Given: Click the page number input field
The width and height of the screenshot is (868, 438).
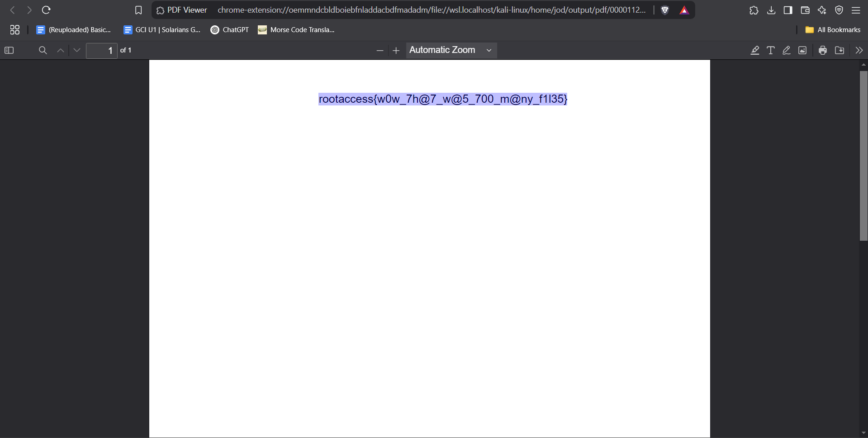Looking at the screenshot, I should [102, 51].
